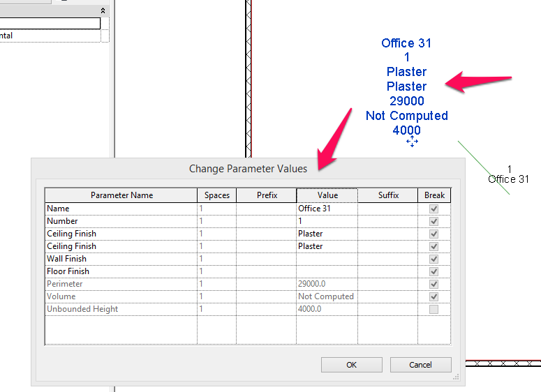Click the Spaces cell in the Name row
Screen dimensions: 541x392
point(216,209)
